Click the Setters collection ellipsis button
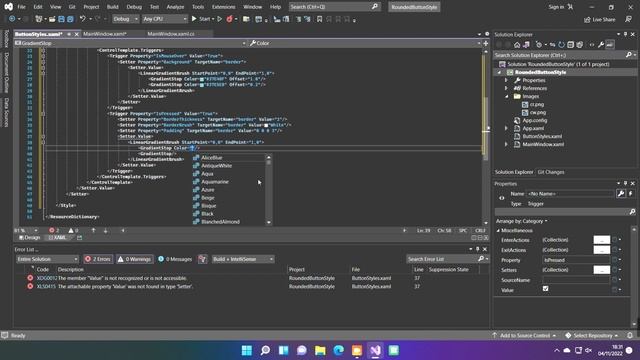The width and height of the screenshot is (640, 360). 602,270
